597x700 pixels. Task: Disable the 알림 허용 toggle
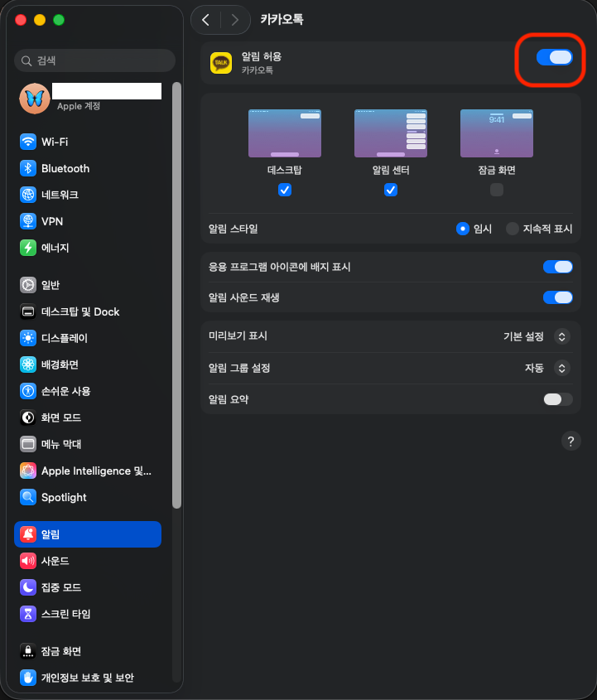554,57
